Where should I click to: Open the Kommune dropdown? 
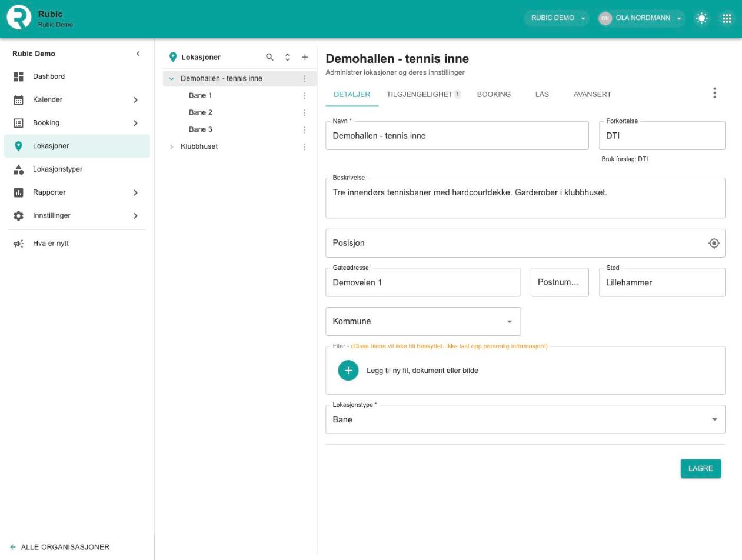tap(423, 321)
